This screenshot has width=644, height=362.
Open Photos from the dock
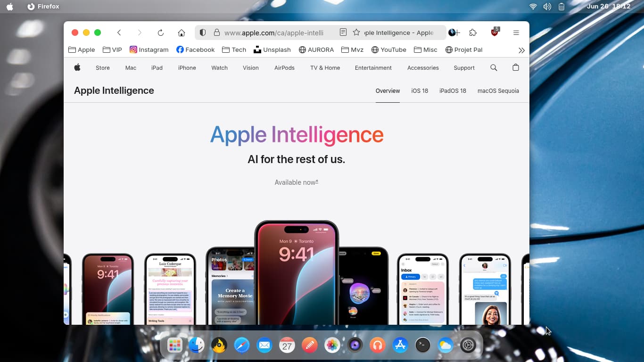(332, 346)
